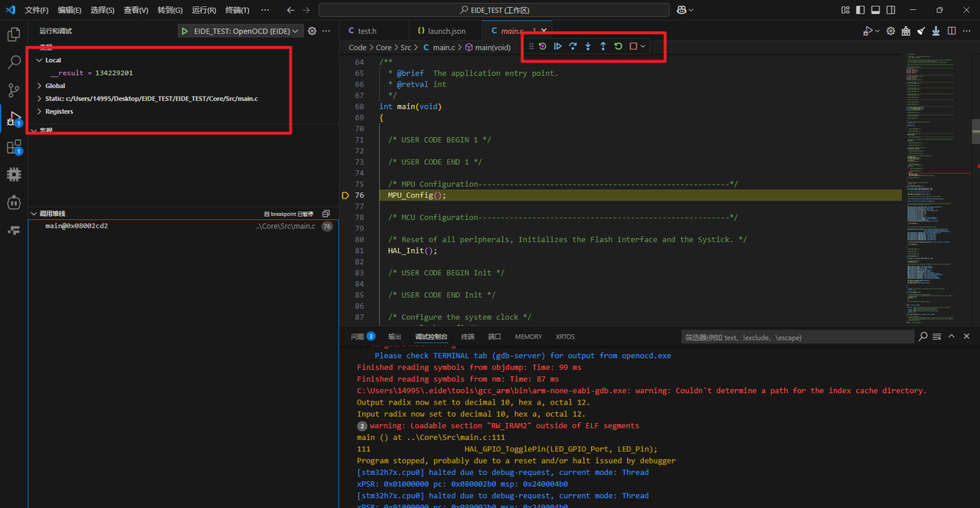The height and width of the screenshot is (508, 980).
Task: Open the EIDE_TEST OpenOCD configuration dropdown
Action: [x=240, y=31]
